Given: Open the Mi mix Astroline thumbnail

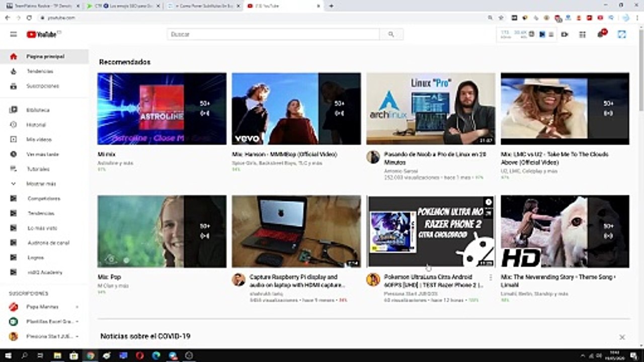Looking at the screenshot, I should pyautogui.click(x=162, y=109).
